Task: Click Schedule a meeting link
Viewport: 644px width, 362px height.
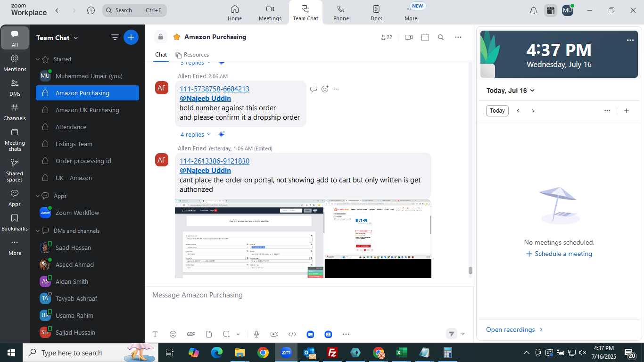Action: point(559,254)
